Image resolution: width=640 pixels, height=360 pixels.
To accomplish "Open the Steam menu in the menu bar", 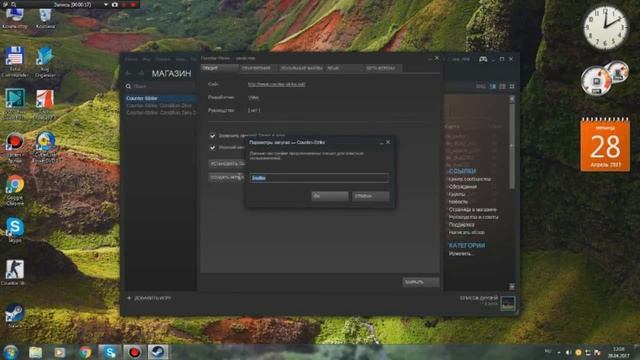I will (x=131, y=59).
